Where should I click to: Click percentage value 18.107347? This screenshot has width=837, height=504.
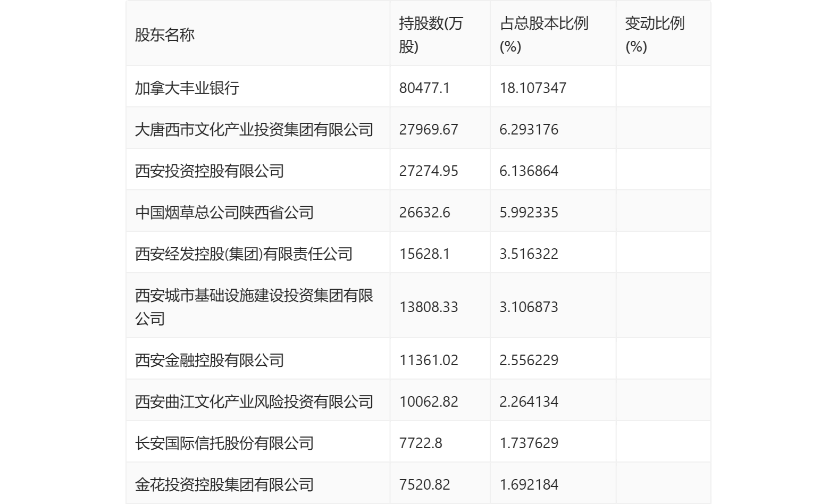(x=533, y=88)
